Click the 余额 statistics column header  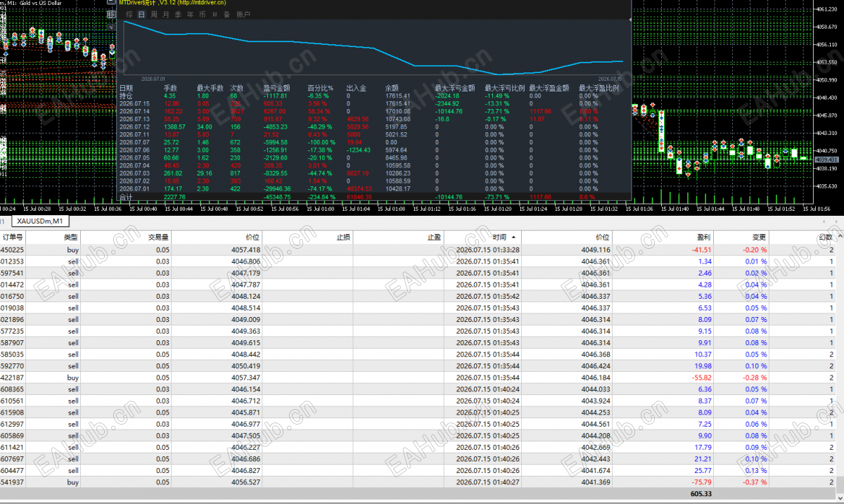pyautogui.click(x=392, y=88)
